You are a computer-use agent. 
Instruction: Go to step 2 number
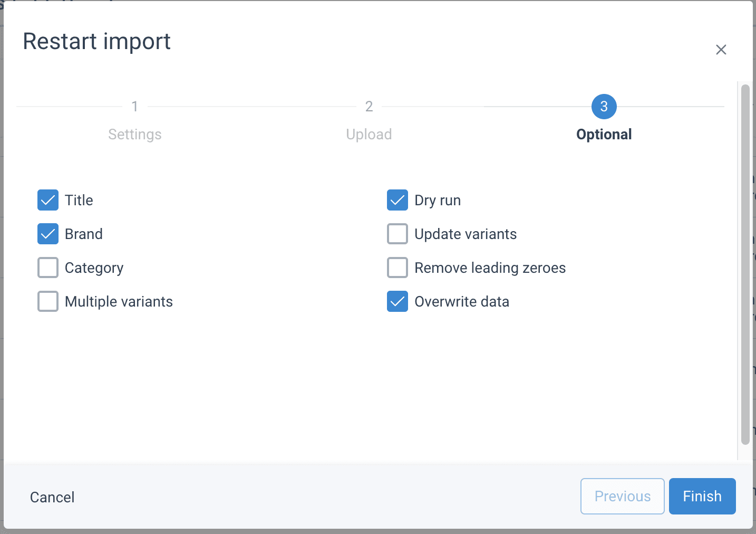tap(369, 107)
